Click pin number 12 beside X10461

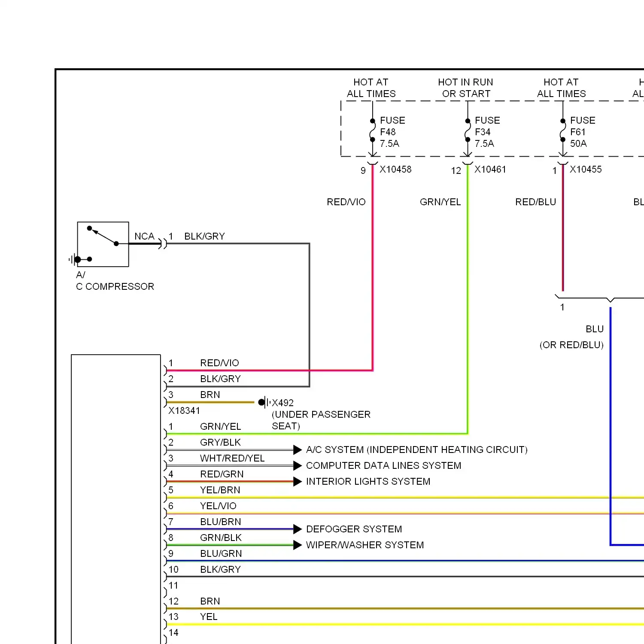tap(456, 170)
